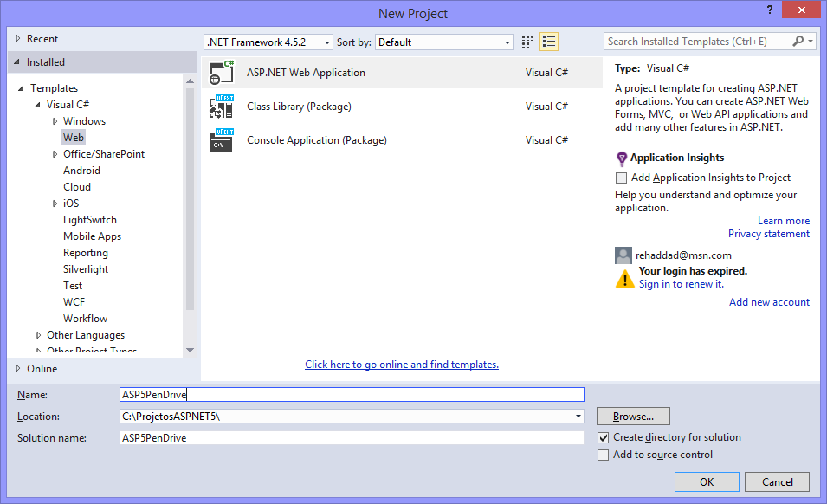Viewport: 827px width, 504px height.
Task: Click Browse to choose location
Action: coord(633,416)
